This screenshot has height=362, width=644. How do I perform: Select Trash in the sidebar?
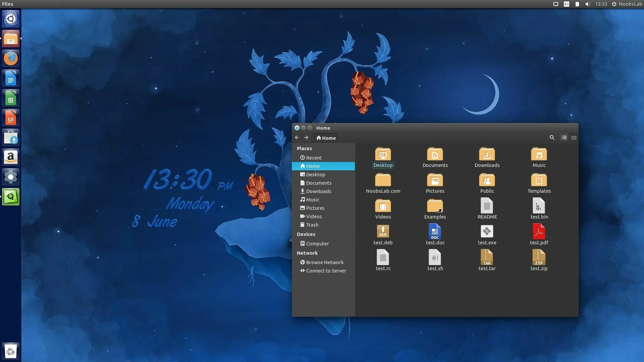(x=312, y=225)
